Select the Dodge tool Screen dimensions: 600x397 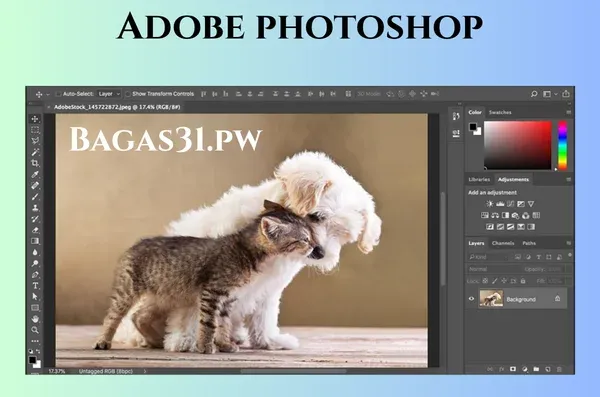[x=35, y=263]
